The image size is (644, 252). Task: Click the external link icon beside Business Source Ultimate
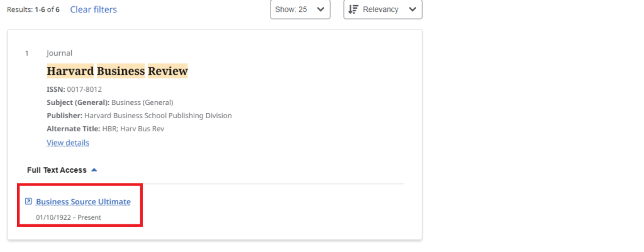[x=28, y=202]
